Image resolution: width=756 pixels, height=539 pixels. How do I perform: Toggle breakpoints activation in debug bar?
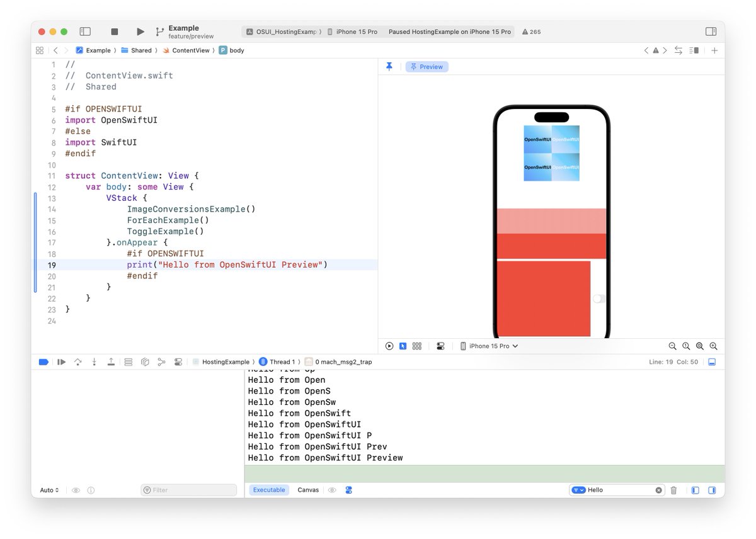(43, 362)
